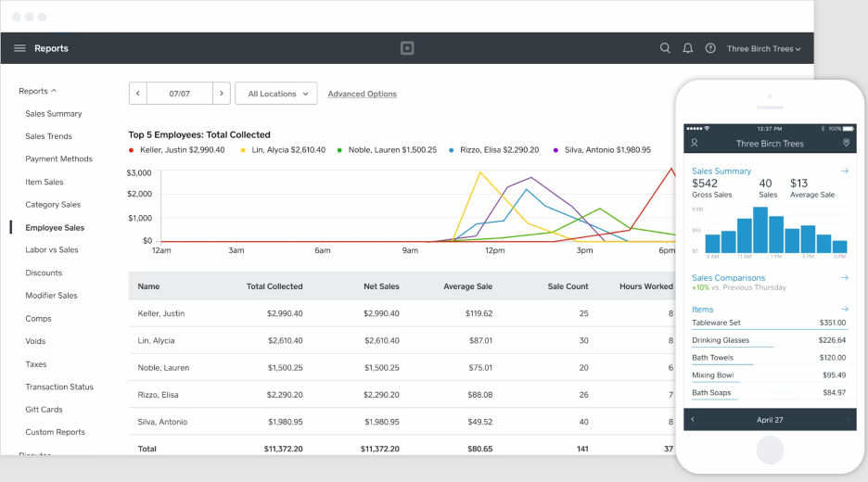Open Sales Summary arrow on phone
This screenshot has height=482, width=868.
point(845,171)
